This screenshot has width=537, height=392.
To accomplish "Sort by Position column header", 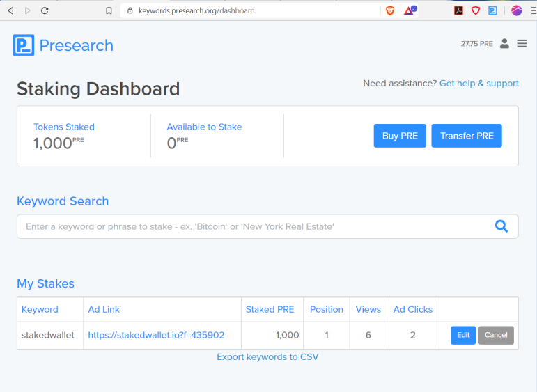I will pos(327,309).
